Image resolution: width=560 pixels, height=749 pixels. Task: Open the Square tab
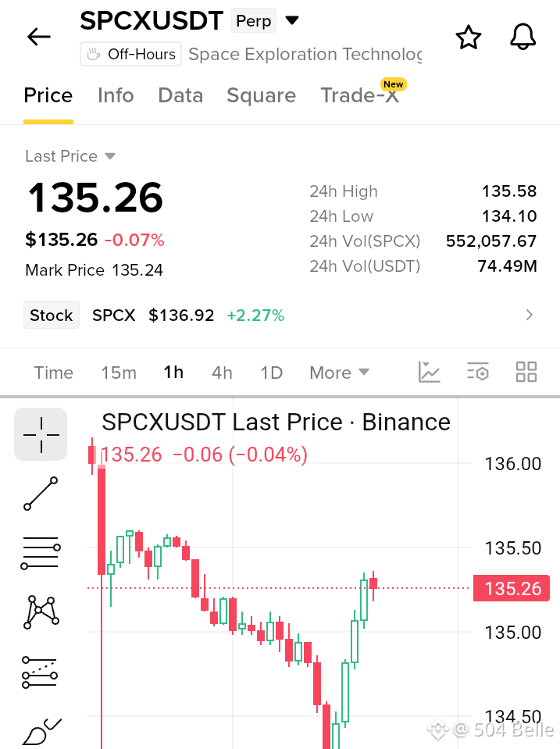[262, 95]
